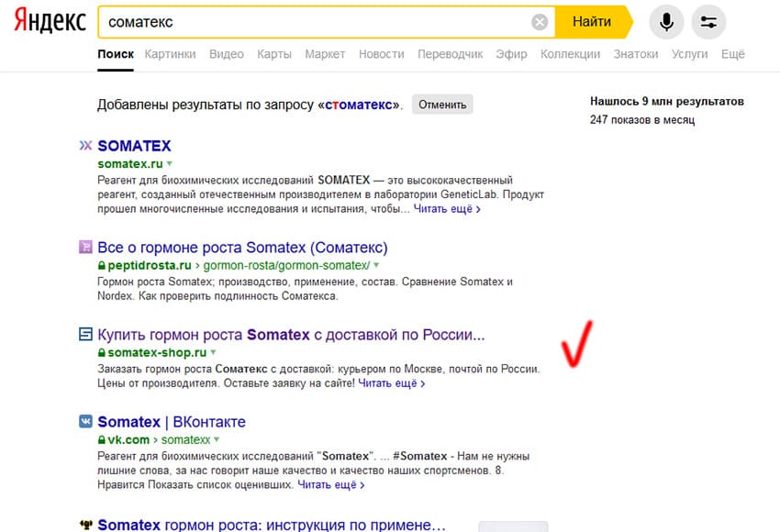Expand the dropdown arrow after gormon-somatex/ path
Screen dimensions: 780x532
point(376,265)
